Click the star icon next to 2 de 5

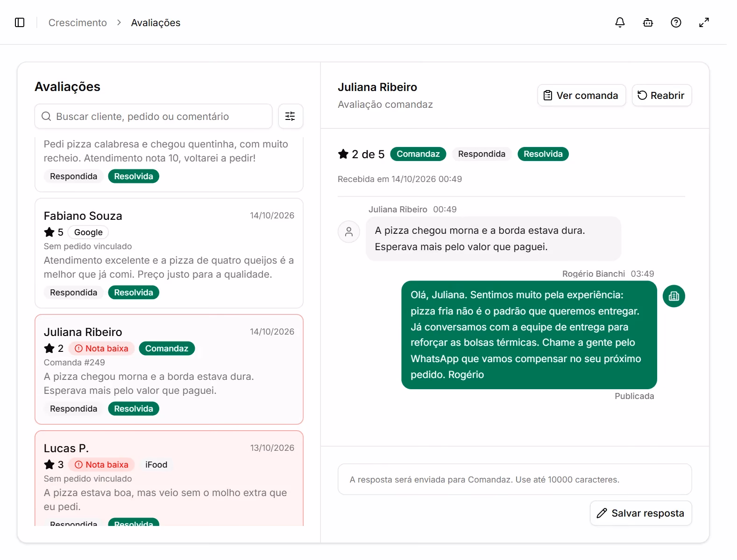343,154
